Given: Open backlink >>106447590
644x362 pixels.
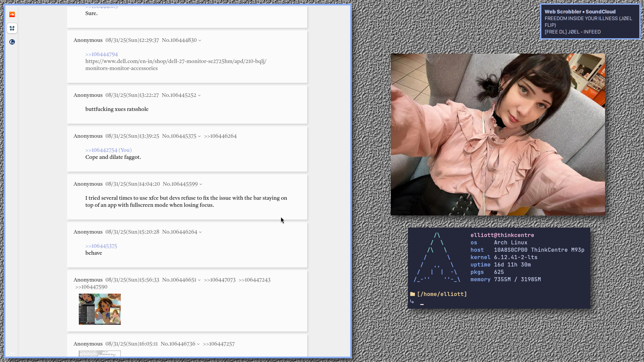Looking at the screenshot, I should click(x=91, y=287).
